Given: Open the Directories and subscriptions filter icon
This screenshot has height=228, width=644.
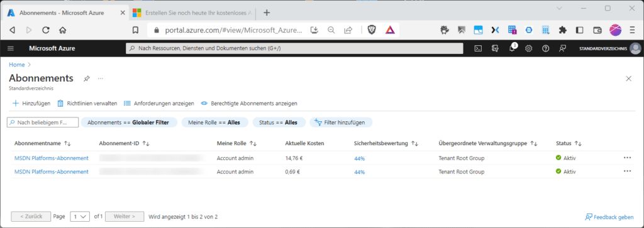Looking at the screenshot, I should [495, 48].
